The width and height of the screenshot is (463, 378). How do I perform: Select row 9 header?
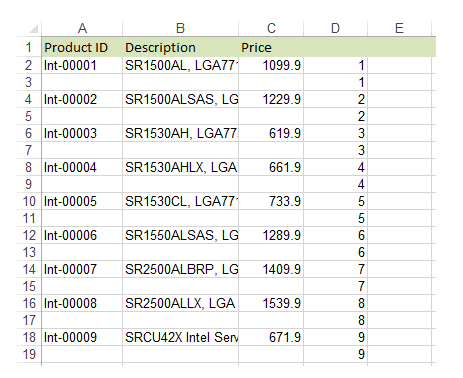point(29,184)
